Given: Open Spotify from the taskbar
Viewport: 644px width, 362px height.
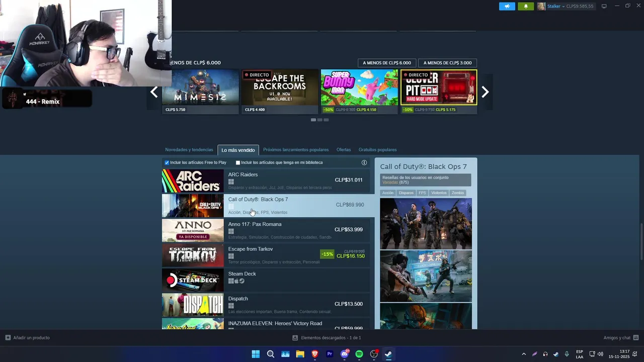Looking at the screenshot, I should (359, 354).
